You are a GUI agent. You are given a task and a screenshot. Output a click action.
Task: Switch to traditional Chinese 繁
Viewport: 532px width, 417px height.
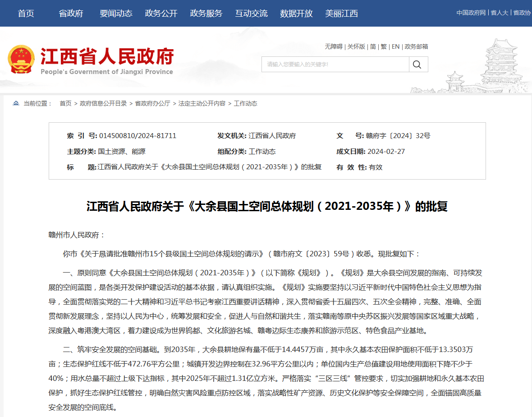384,46
